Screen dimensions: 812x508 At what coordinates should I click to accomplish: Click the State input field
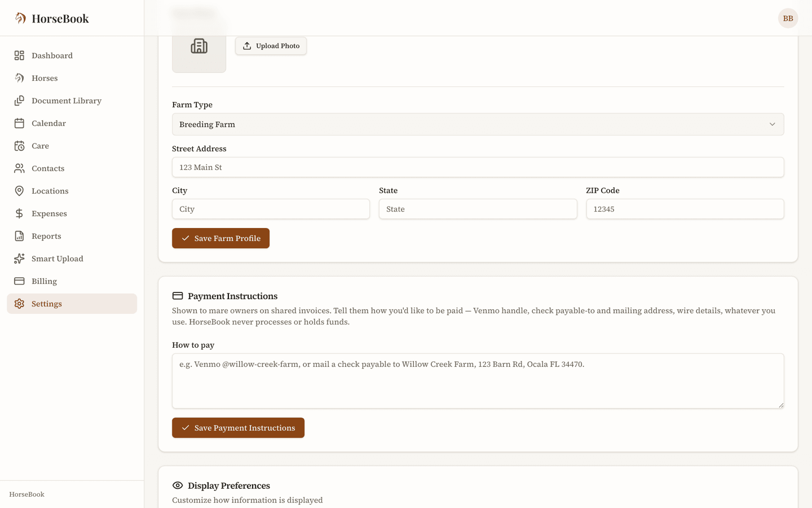[478, 209]
